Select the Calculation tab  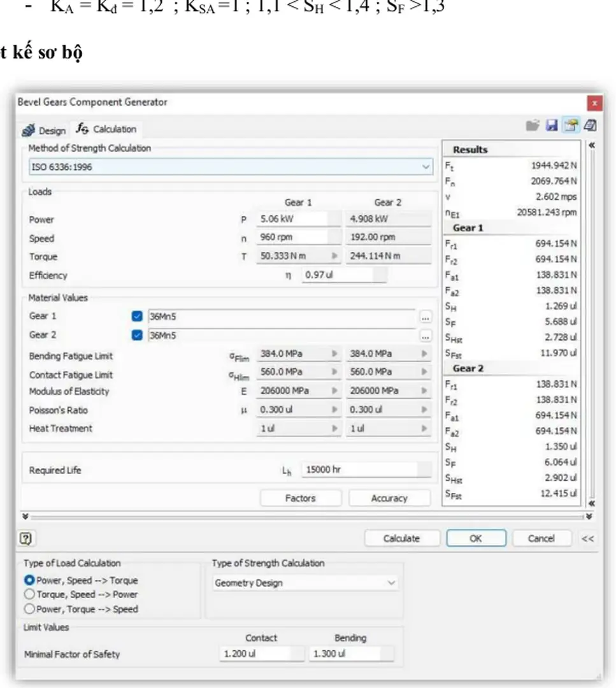point(106,129)
